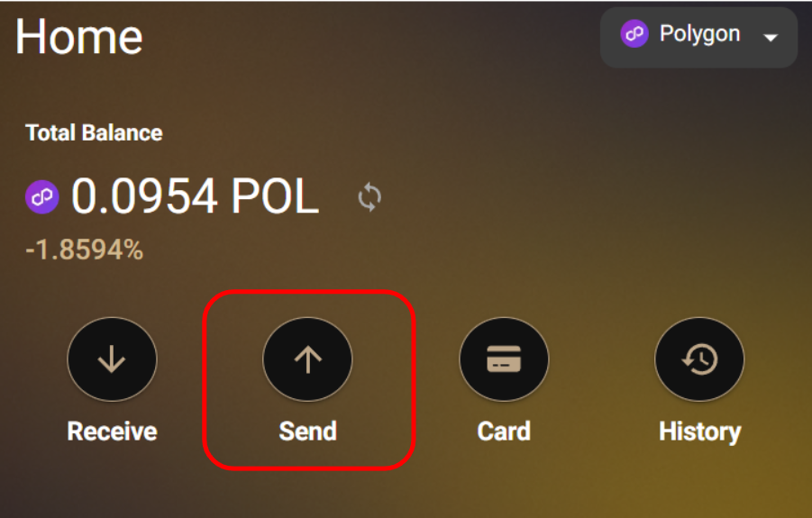Click the Send up-arrow icon
This screenshot has height=518, width=812.
pos(307,359)
